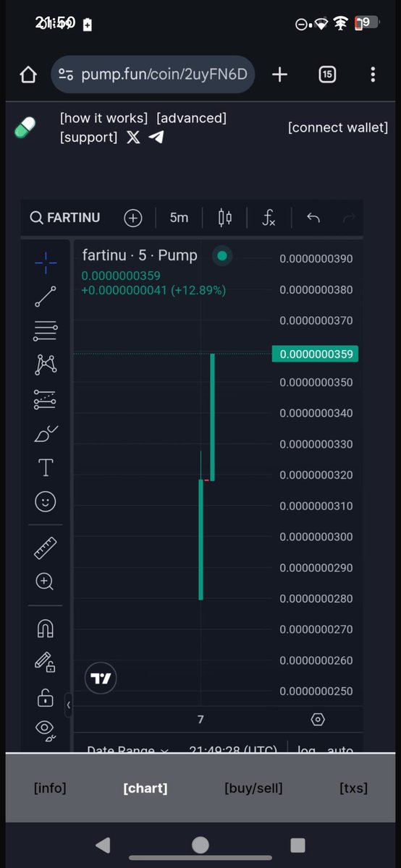Tap the browser home icon
Viewport: 401px width, 868px height.
(x=28, y=75)
